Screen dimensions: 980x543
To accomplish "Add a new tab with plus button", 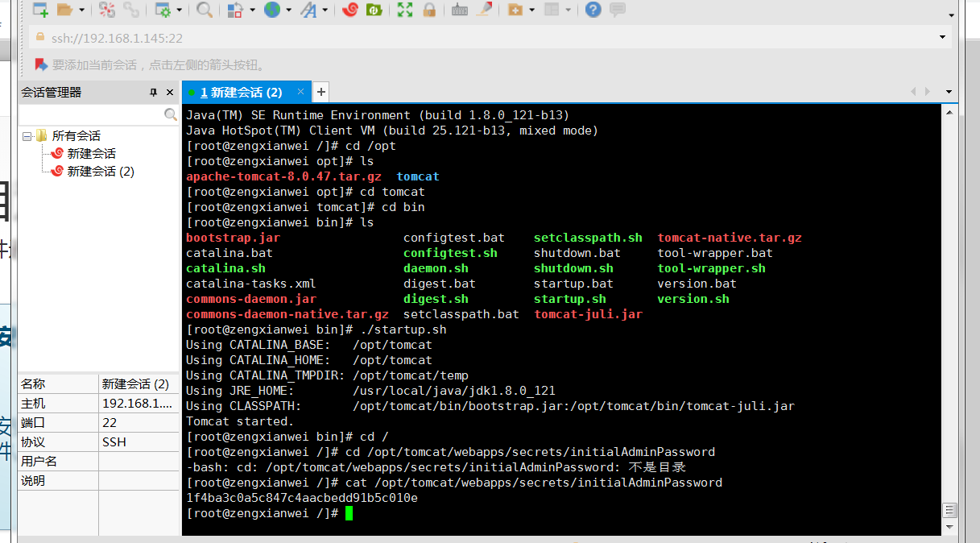I will click(x=320, y=92).
